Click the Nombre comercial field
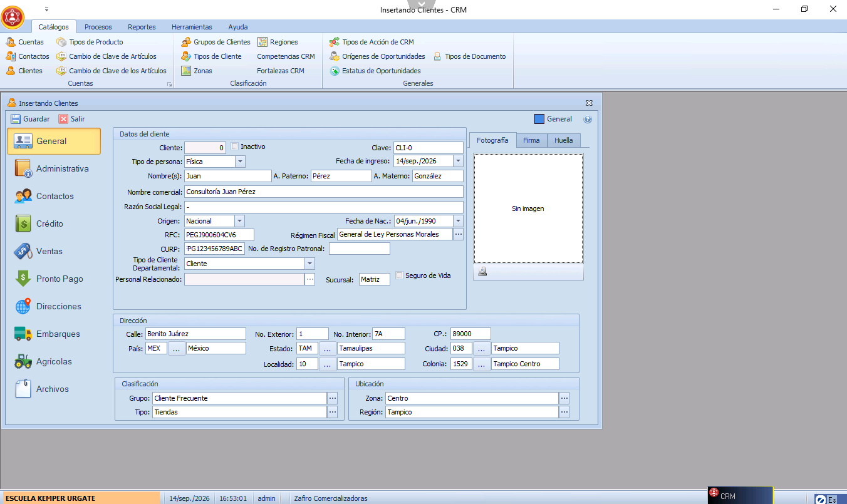This screenshot has height=504, width=847. tap(324, 192)
